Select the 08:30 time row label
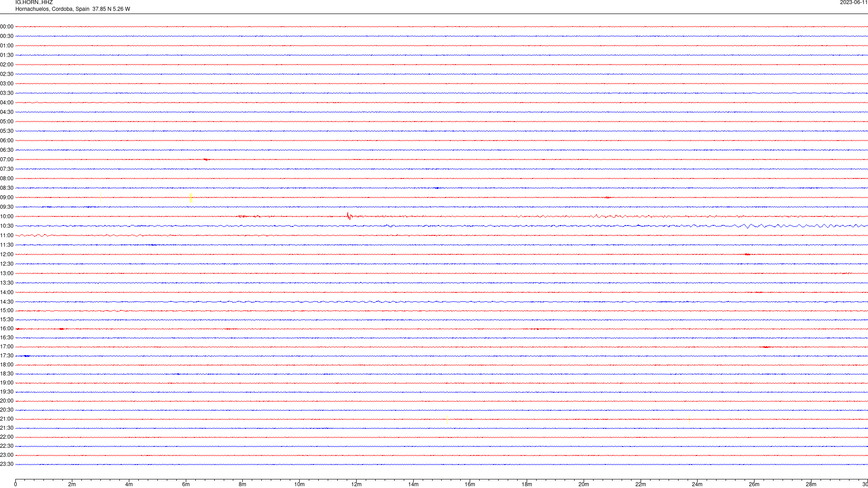 click(x=7, y=188)
